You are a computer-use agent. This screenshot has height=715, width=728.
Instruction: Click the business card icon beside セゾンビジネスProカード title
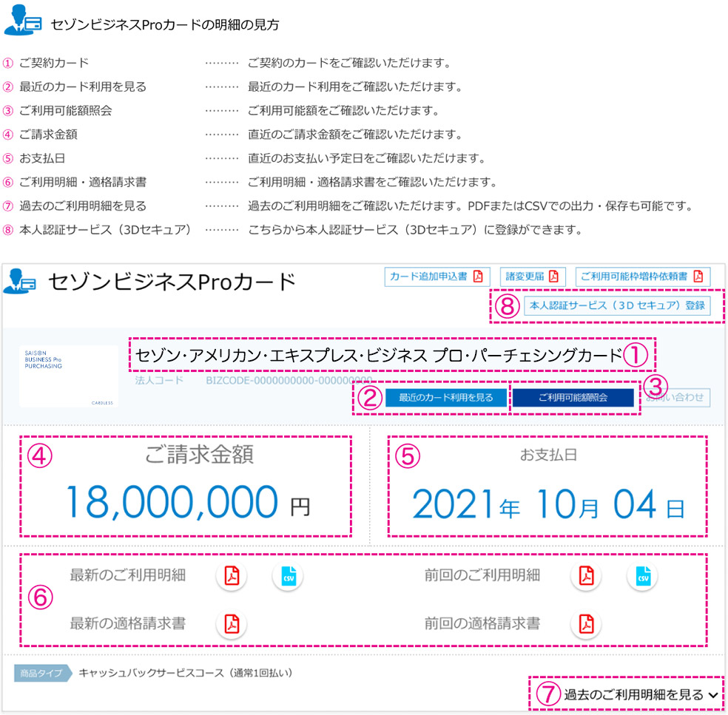[19, 281]
